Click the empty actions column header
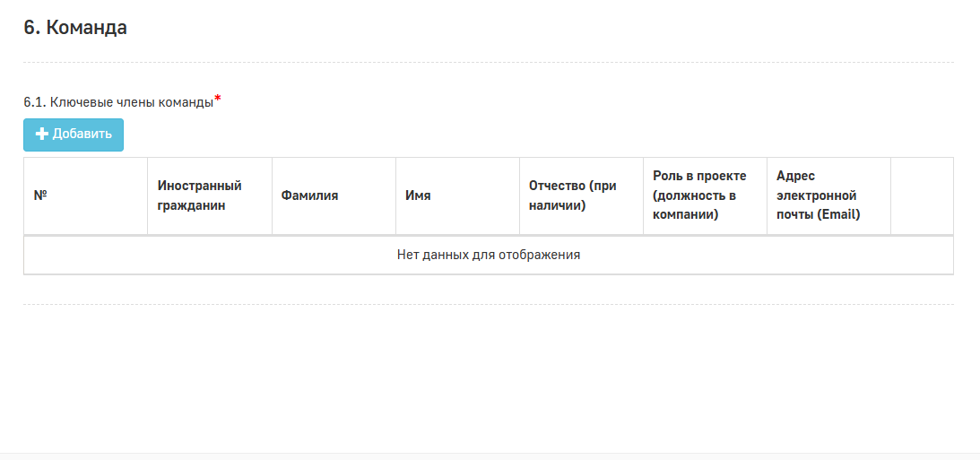Screen dimensions: 980x460 (922, 196)
